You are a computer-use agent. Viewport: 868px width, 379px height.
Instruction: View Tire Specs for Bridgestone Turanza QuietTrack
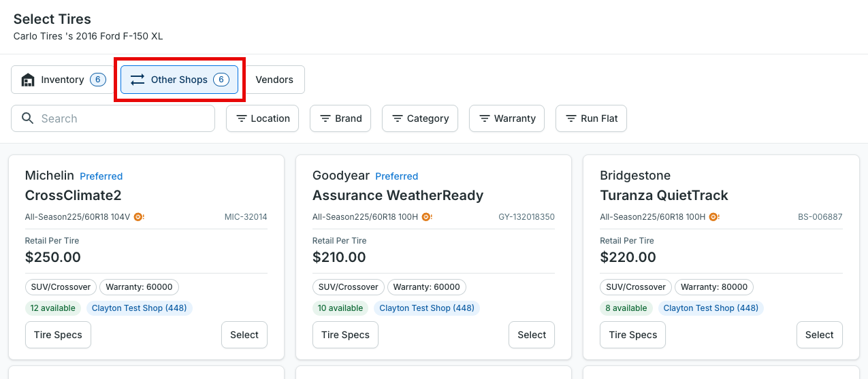(632, 335)
